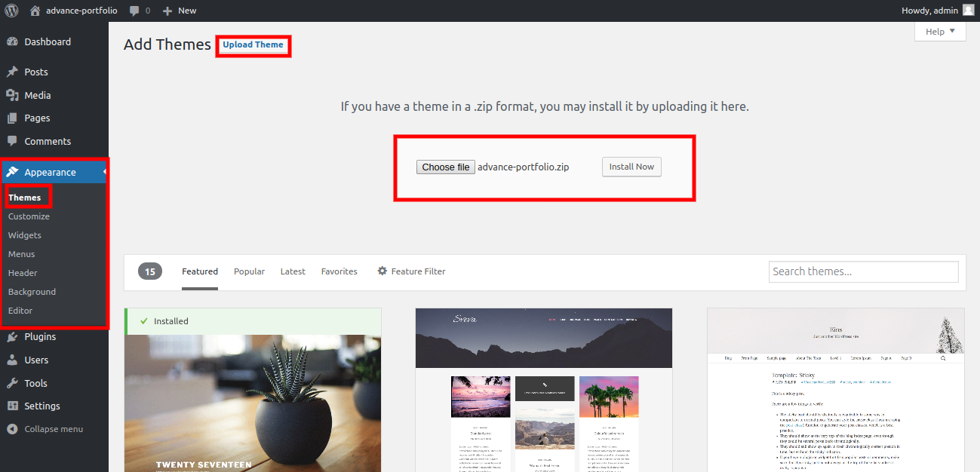Select the Sreva mountain theme thumbnail

(544, 390)
